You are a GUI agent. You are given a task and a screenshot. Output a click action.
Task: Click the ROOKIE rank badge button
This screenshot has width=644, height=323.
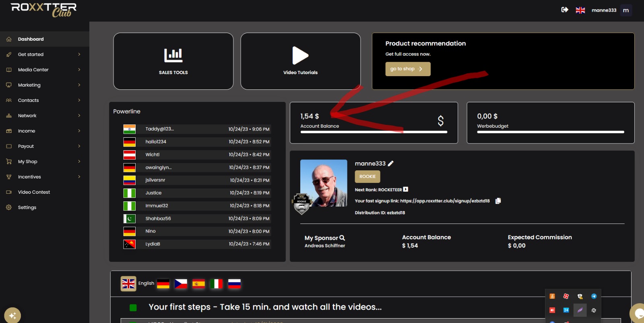tap(367, 176)
